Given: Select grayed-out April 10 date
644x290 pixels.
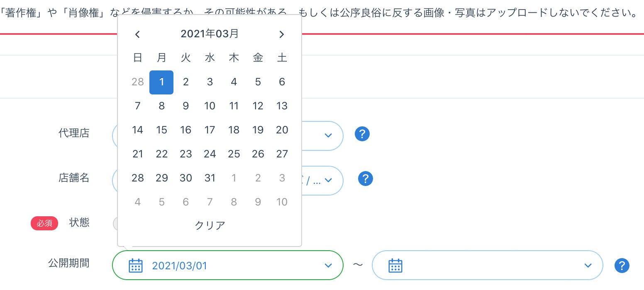Looking at the screenshot, I should (282, 202).
